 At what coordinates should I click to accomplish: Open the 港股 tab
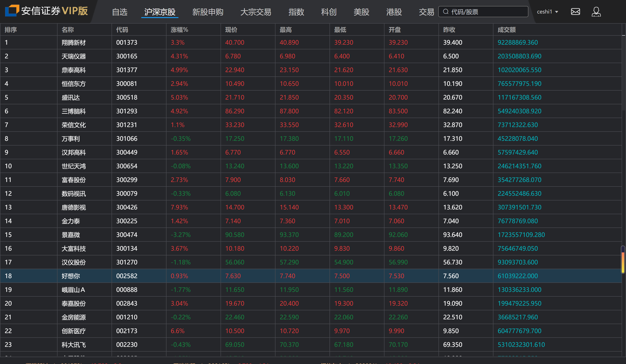click(x=394, y=12)
